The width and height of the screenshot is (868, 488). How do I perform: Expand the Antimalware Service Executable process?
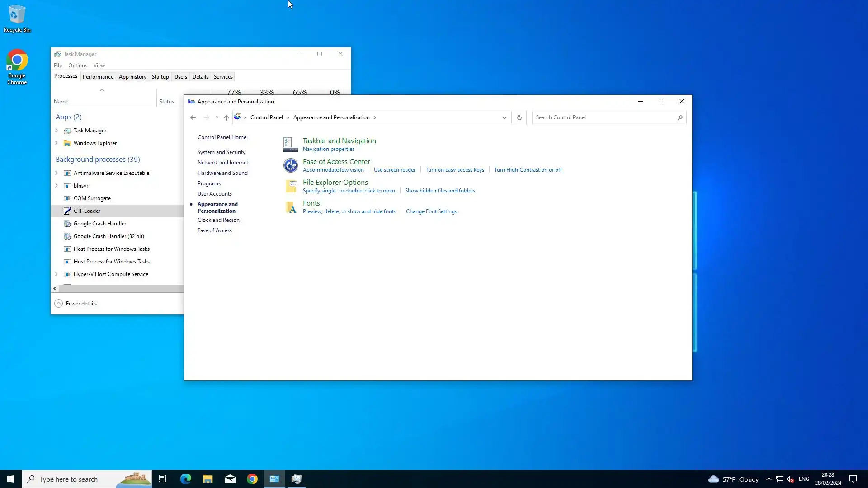(x=57, y=173)
